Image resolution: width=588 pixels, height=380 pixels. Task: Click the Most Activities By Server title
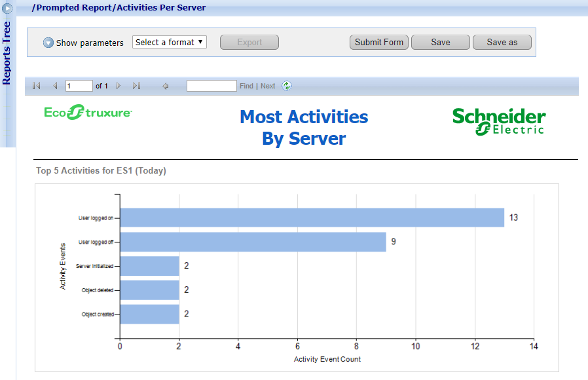pyautogui.click(x=304, y=128)
